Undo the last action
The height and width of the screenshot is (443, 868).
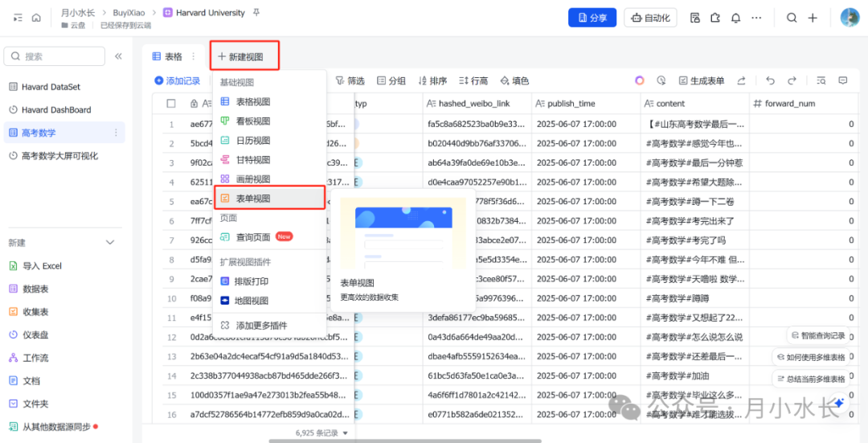point(770,81)
